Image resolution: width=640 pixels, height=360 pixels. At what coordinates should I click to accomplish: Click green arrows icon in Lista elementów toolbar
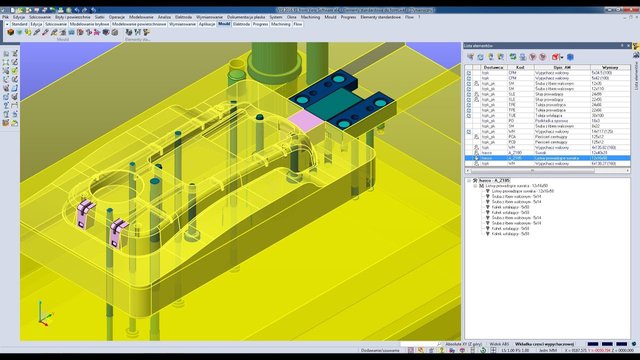coord(513,57)
